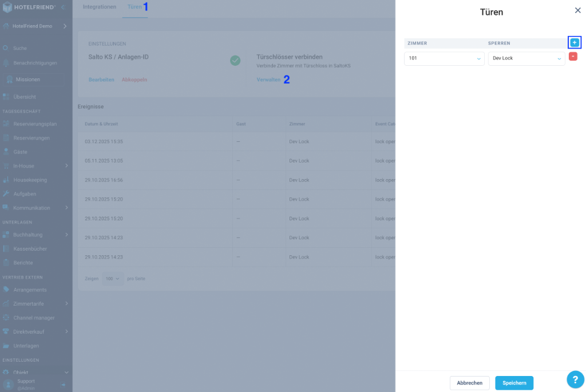Image resolution: width=586 pixels, height=392 pixels.
Task: Click the Direktverkauf sidebar icon
Action: 6,331
